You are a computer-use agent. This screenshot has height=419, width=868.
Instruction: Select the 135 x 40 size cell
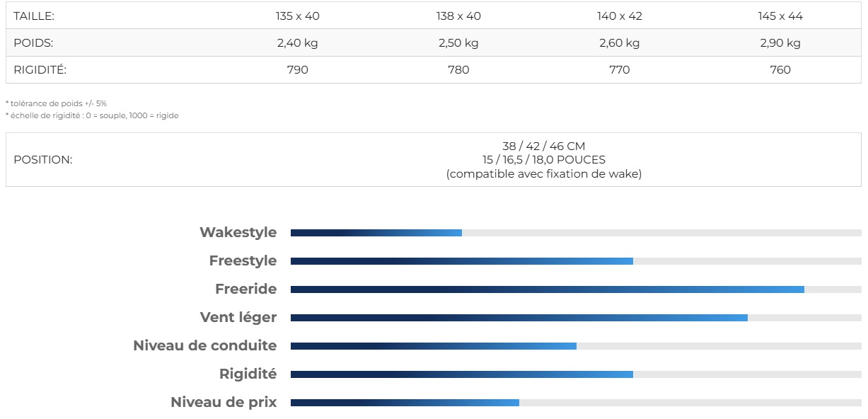pyautogui.click(x=297, y=16)
